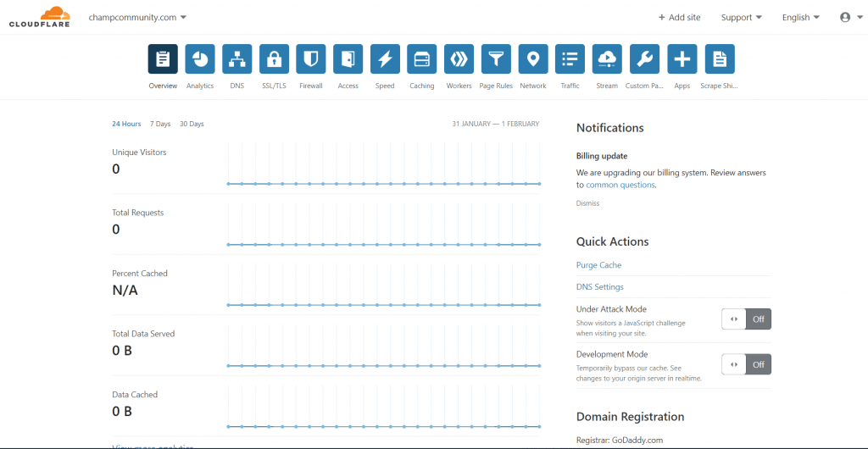Open the Scrape Shield document icon
Viewport: 868px width, 449px height.
tap(720, 59)
